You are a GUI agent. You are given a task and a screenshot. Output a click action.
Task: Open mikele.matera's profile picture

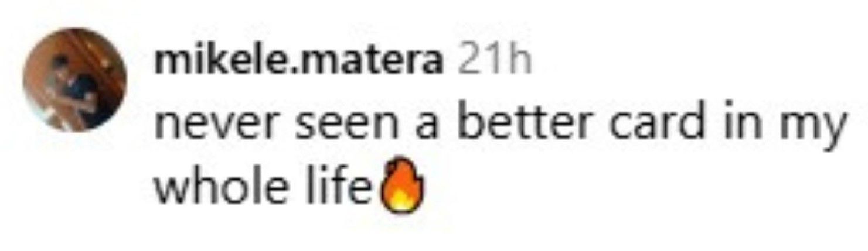click(x=74, y=80)
